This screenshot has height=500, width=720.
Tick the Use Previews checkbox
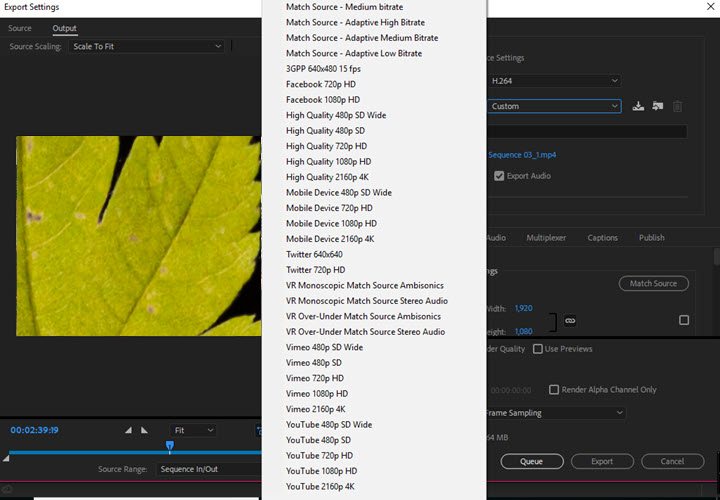(538, 349)
